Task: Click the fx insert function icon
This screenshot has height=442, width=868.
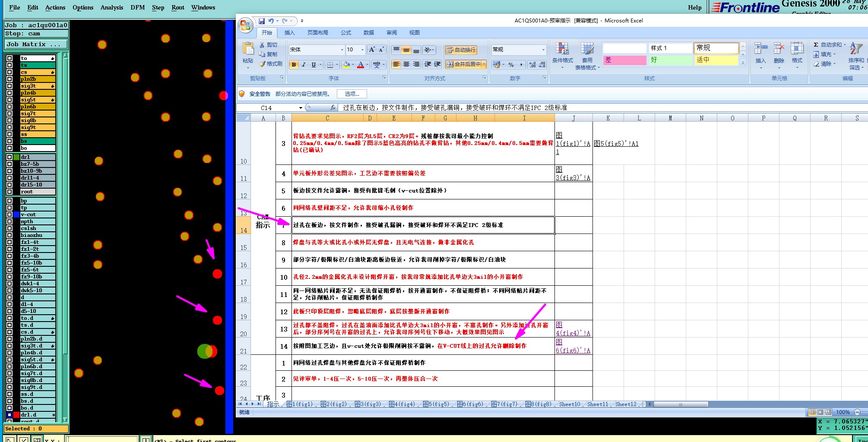Action: pyautogui.click(x=333, y=107)
